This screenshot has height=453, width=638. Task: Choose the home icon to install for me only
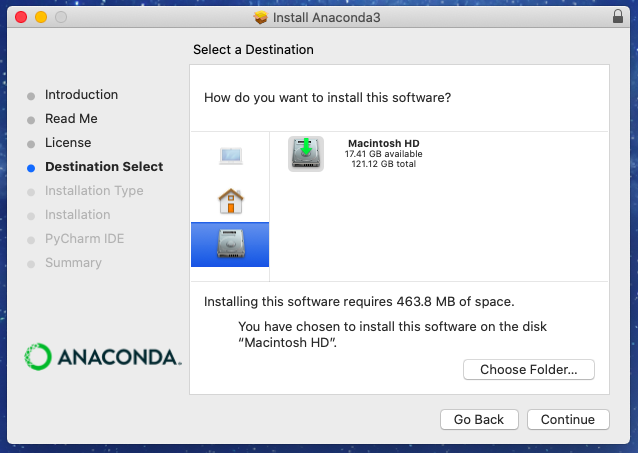230,201
